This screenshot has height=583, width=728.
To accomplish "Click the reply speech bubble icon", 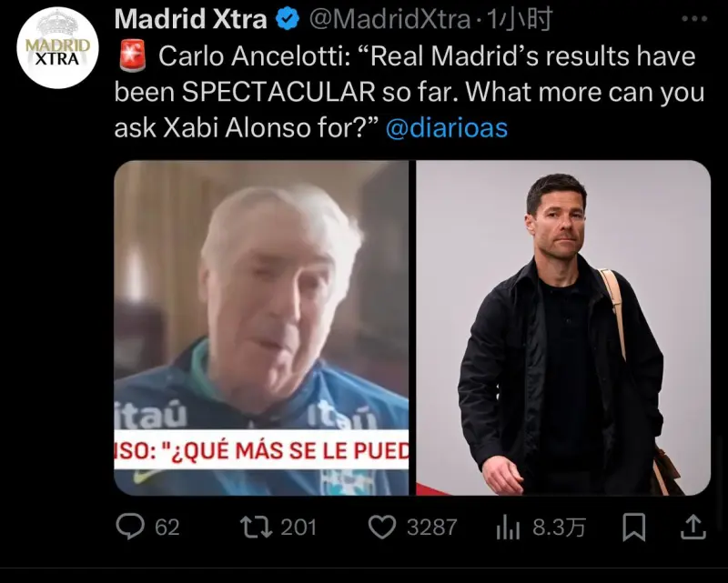I will [130, 527].
